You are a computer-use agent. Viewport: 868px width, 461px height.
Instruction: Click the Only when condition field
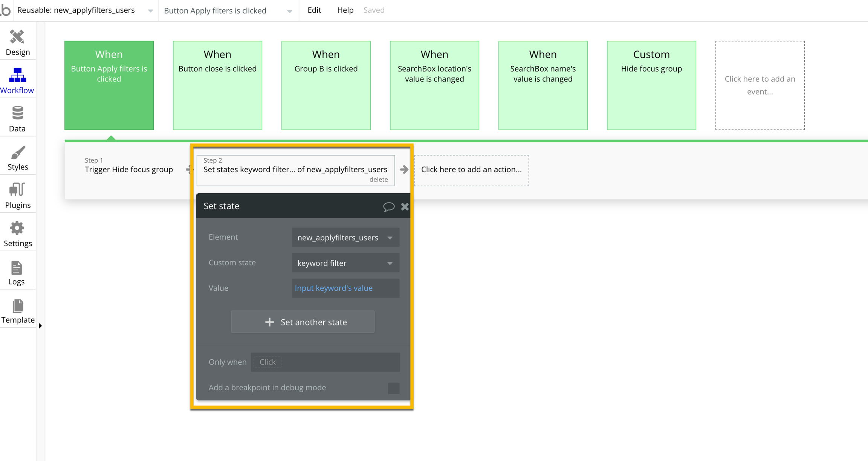point(325,362)
